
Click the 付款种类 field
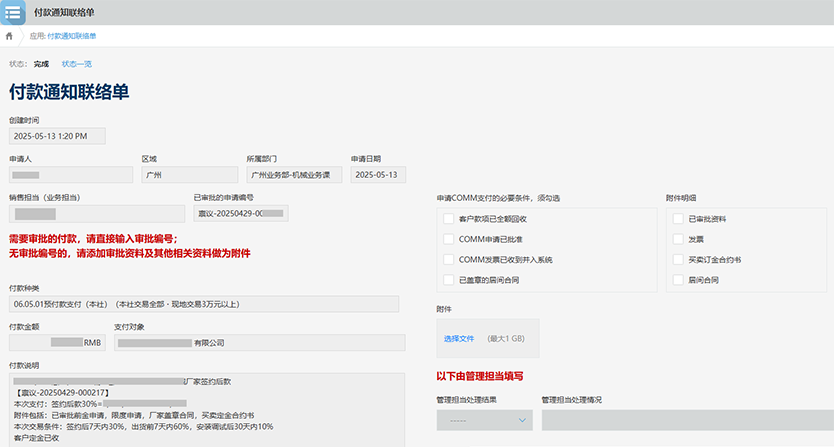click(x=203, y=304)
